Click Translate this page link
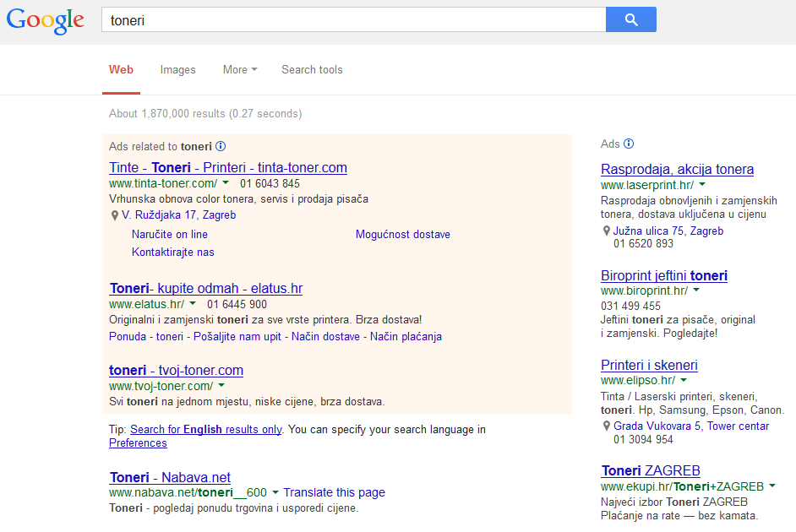The width and height of the screenshot is (796, 532). 334,492
